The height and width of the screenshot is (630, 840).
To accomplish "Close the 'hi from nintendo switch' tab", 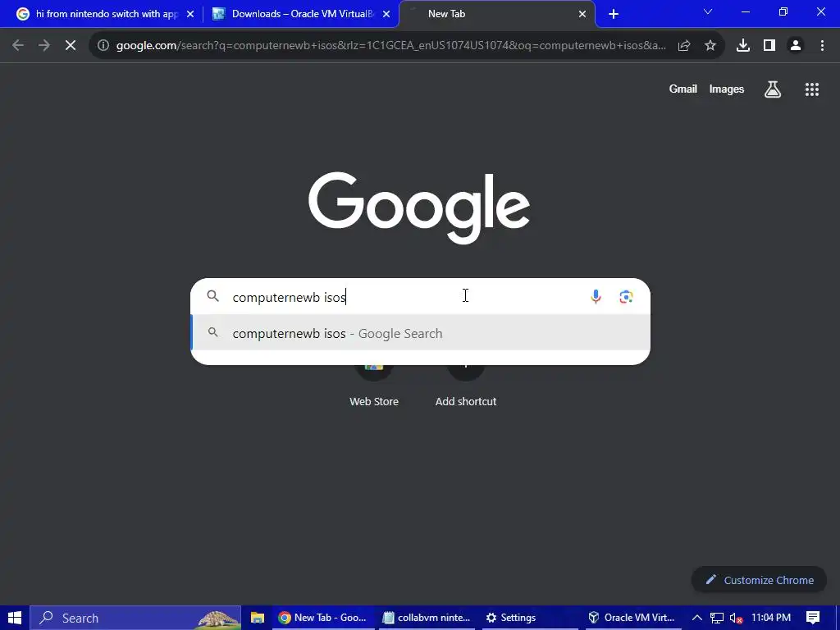I will (190, 14).
